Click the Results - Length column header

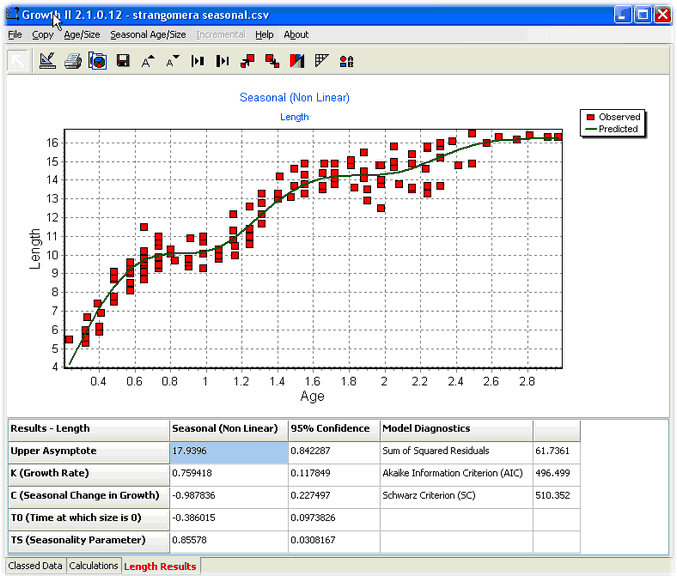[89, 429]
